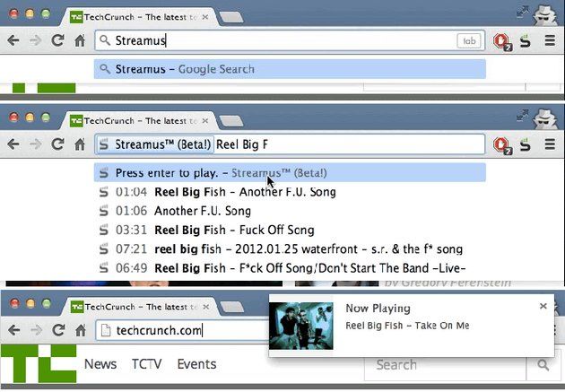Click red Adblock icon in middle window
Screen dimensions: 565x392
click(x=502, y=145)
